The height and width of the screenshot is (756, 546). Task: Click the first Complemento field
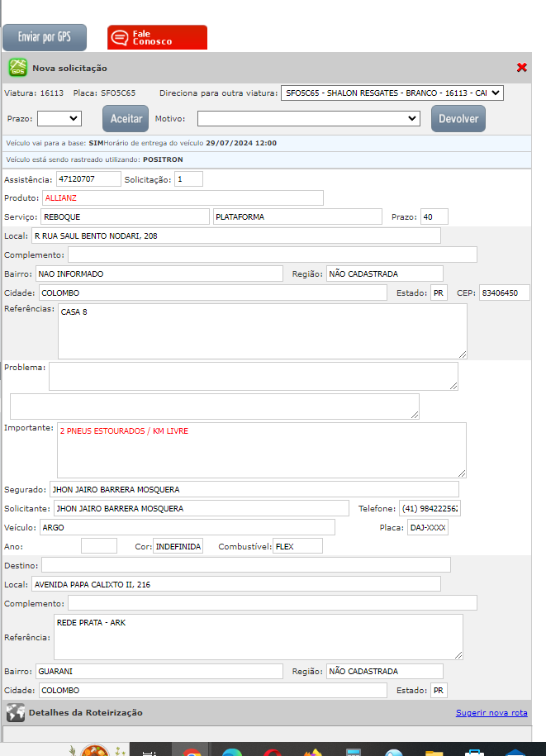click(x=273, y=254)
